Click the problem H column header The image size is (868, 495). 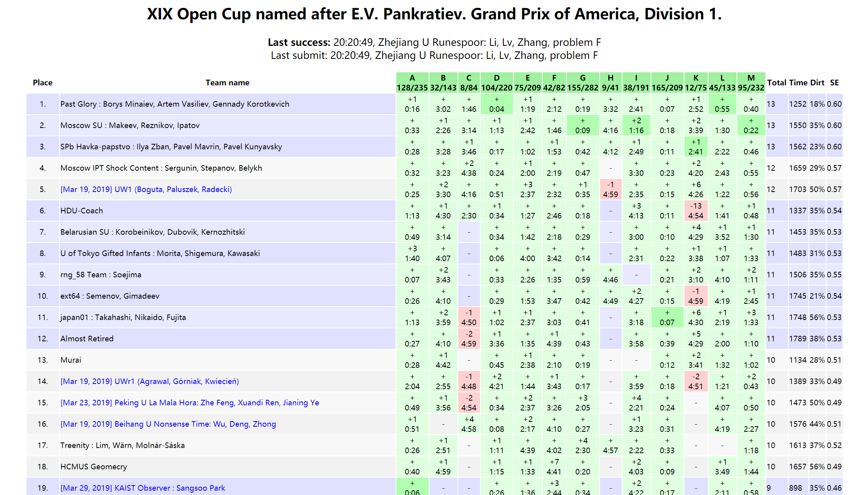[x=610, y=83]
